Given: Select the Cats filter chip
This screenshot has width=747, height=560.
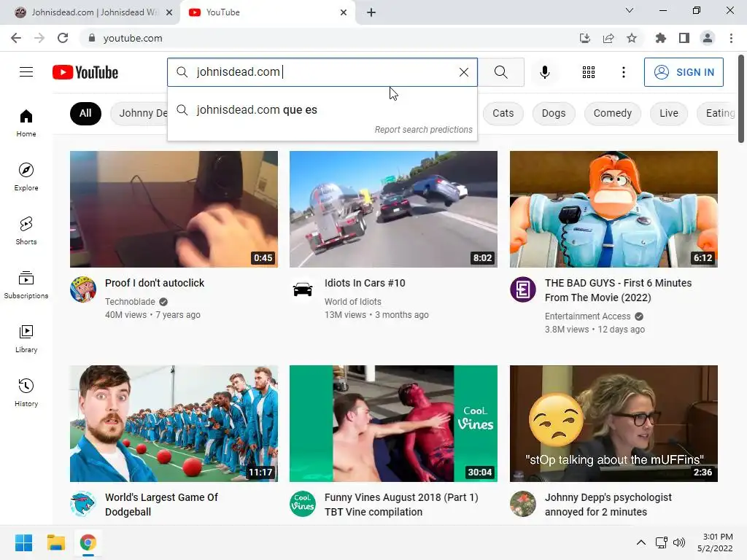Looking at the screenshot, I should pos(503,113).
